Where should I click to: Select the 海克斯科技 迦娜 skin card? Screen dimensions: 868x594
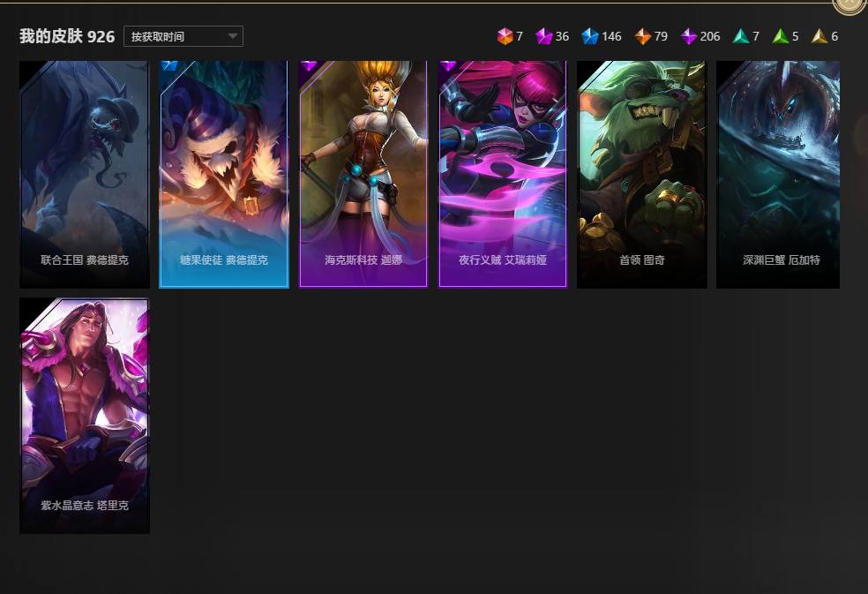pyautogui.click(x=363, y=175)
